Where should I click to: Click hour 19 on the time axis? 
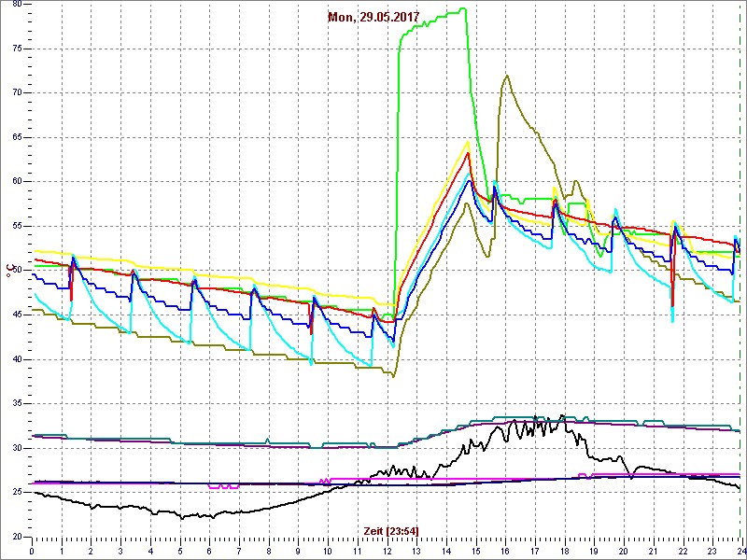coord(594,552)
